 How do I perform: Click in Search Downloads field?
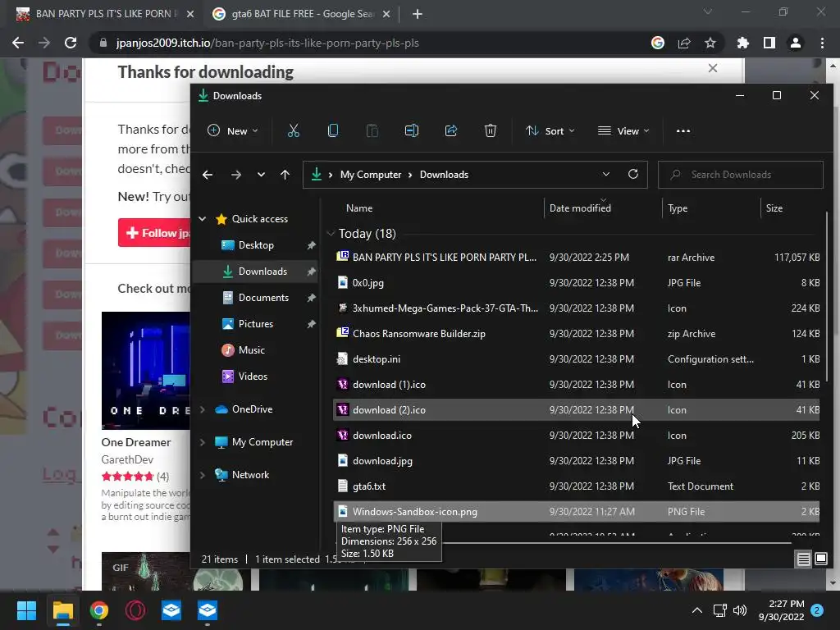coord(741,175)
